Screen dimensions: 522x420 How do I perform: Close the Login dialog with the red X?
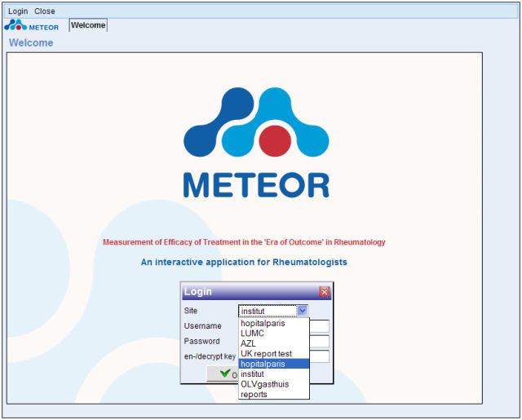[x=324, y=292]
